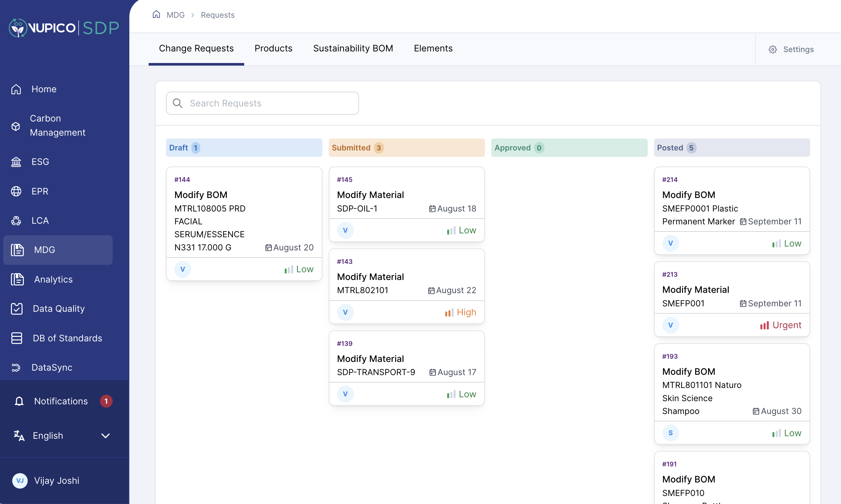Open request #214 Modify BOM card

tap(732, 211)
